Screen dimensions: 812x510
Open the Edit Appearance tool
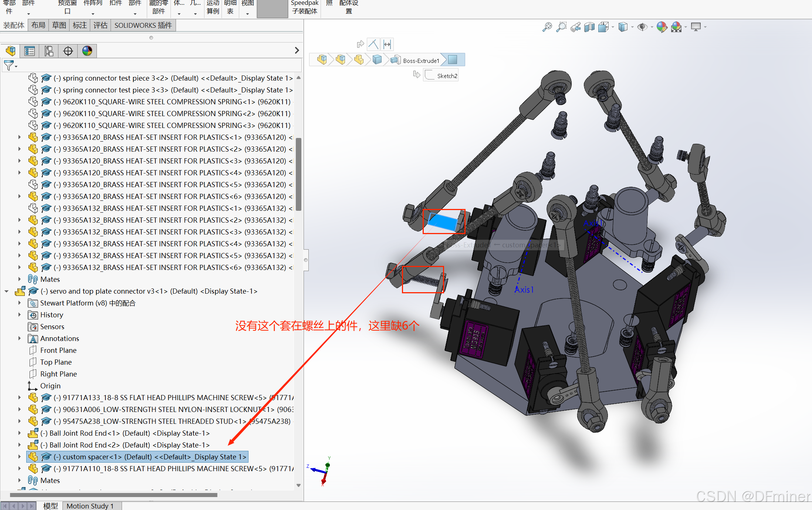pyautogui.click(x=662, y=27)
